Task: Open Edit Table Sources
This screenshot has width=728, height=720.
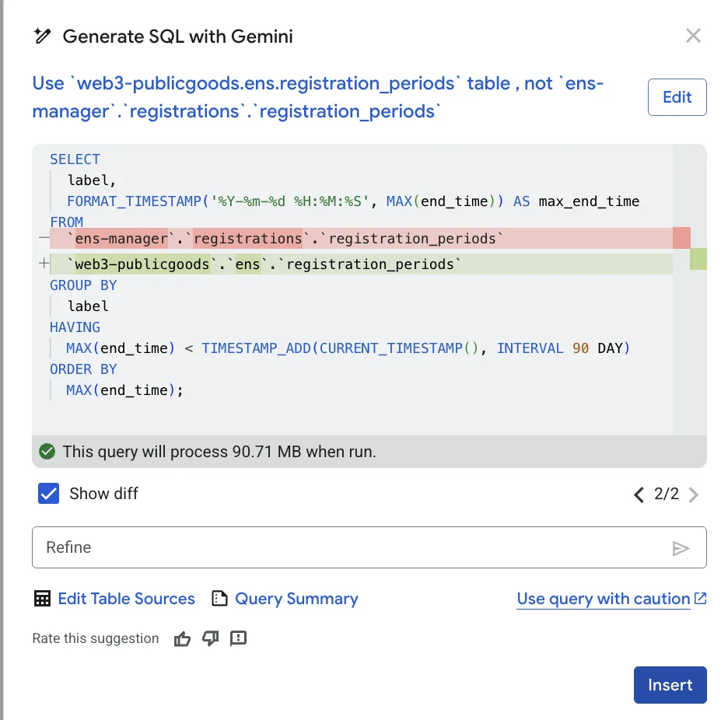Action: coord(126,599)
